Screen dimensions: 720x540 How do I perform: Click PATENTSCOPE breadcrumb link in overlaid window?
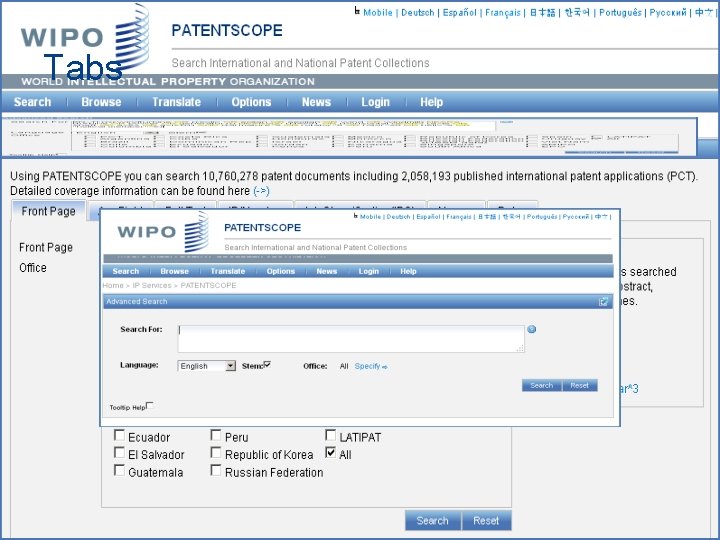click(x=208, y=285)
